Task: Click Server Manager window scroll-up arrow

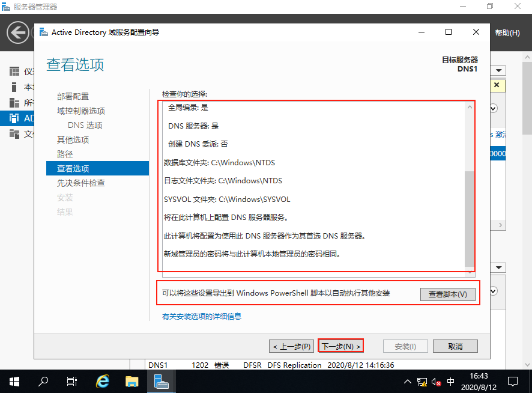Action: click(527, 58)
